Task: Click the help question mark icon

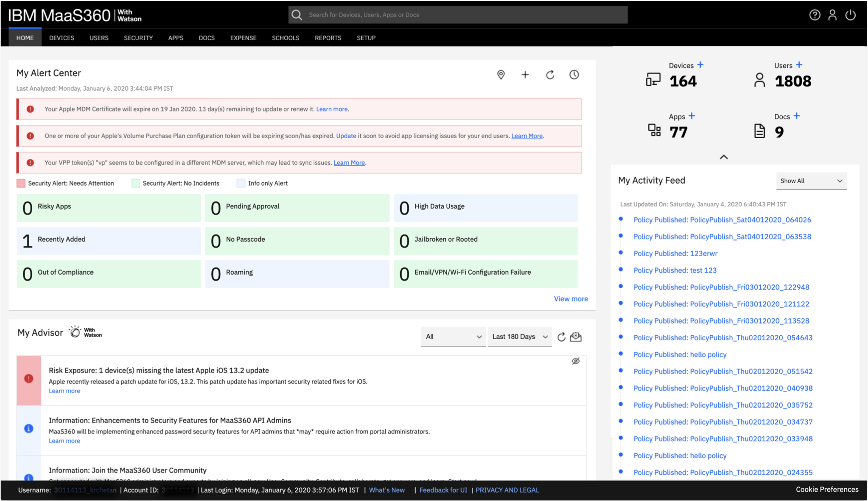Action: coord(814,15)
